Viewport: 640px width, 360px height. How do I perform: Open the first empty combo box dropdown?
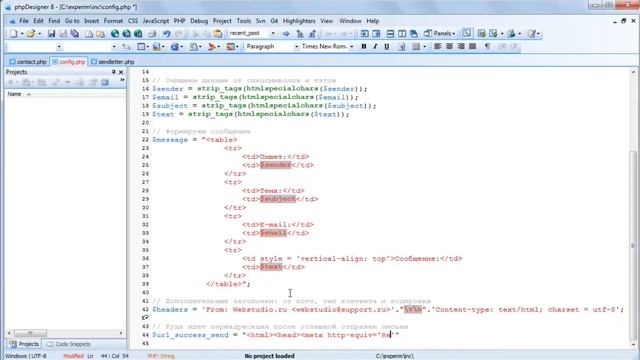pyautogui.click(x=59, y=47)
